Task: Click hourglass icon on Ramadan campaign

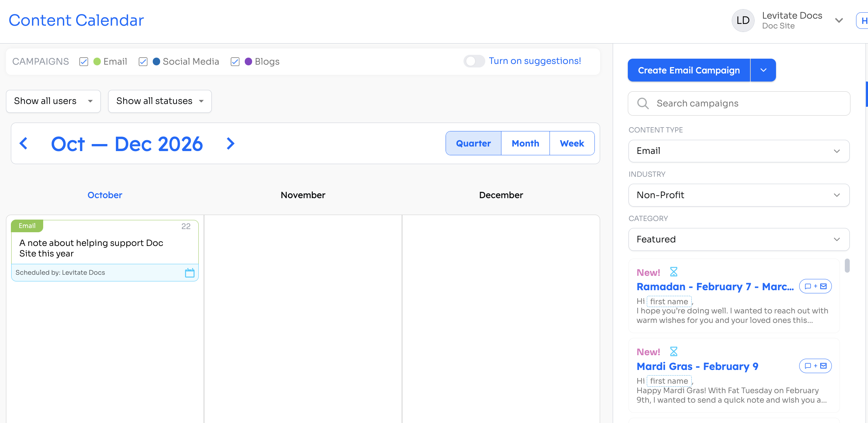Action: click(673, 272)
